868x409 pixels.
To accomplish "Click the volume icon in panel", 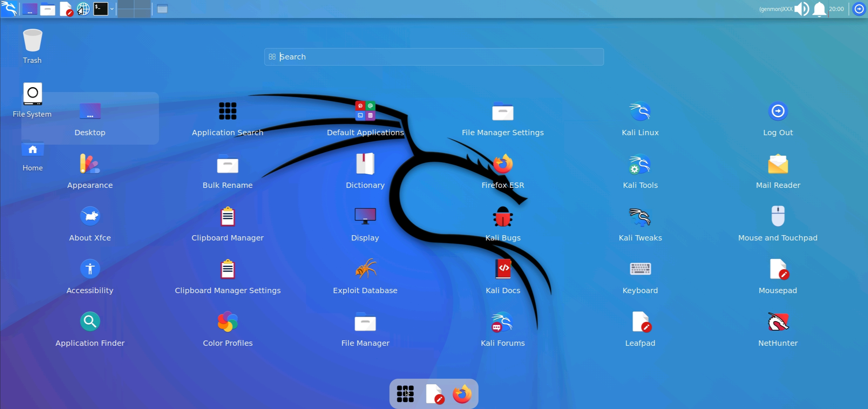I will click(x=801, y=9).
